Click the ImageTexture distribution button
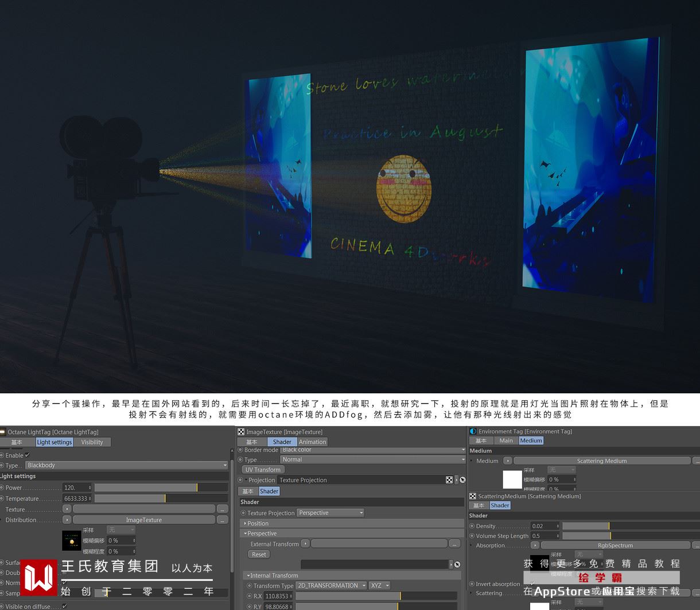This screenshot has width=700, height=610. (x=144, y=520)
